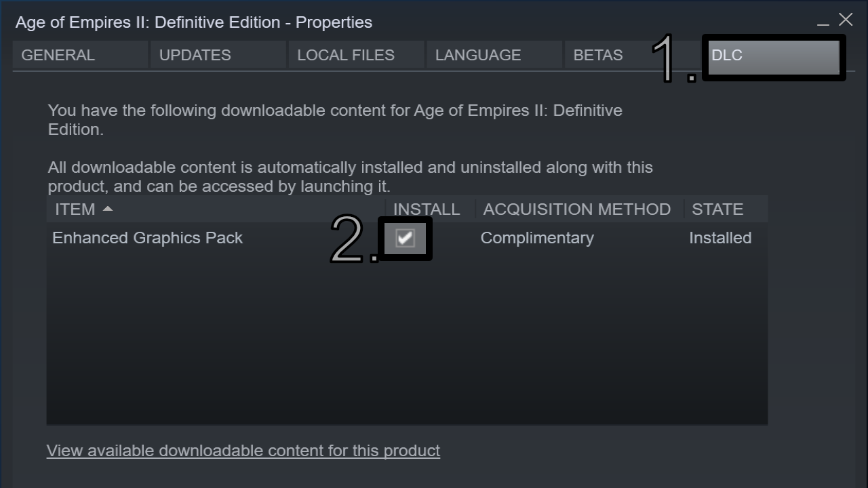This screenshot has height=488, width=868.
Task: Open View available downloadable content link
Action: point(243,451)
